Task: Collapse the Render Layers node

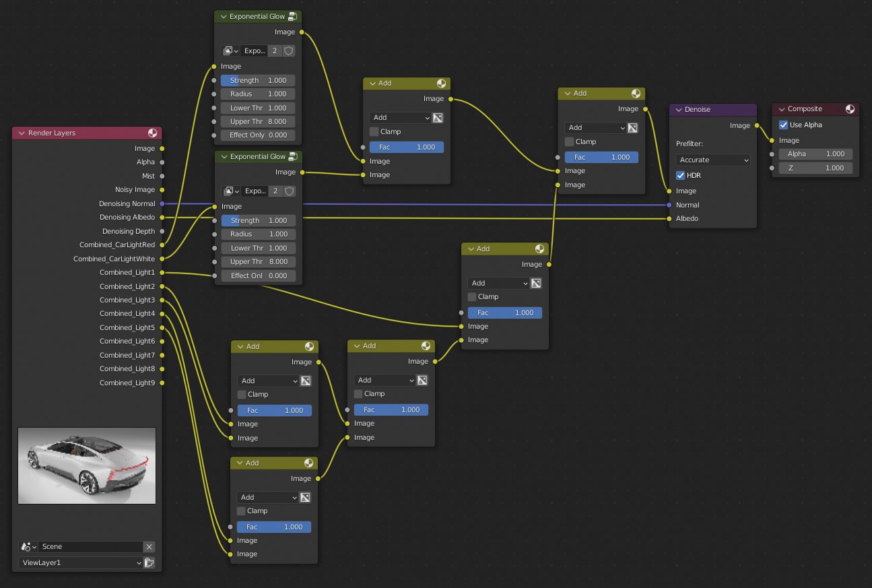Action: [x=22, y=133]
